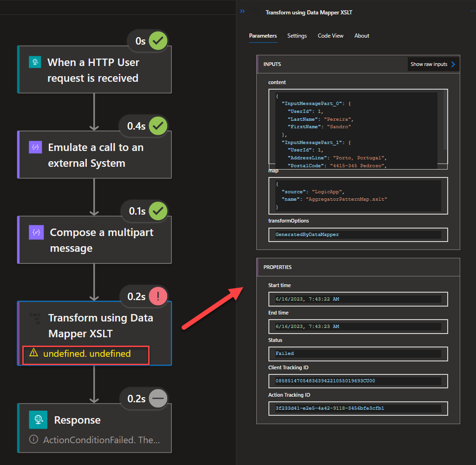Click the Response action globe icon
The image size is (476, 465).
(x=36, y=419)
